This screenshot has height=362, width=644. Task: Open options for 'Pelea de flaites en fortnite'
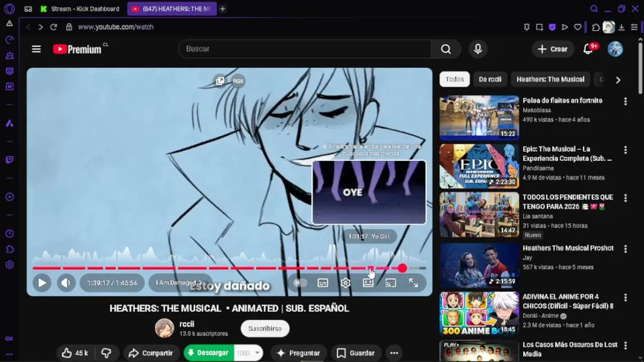click(x=625, y=102)
